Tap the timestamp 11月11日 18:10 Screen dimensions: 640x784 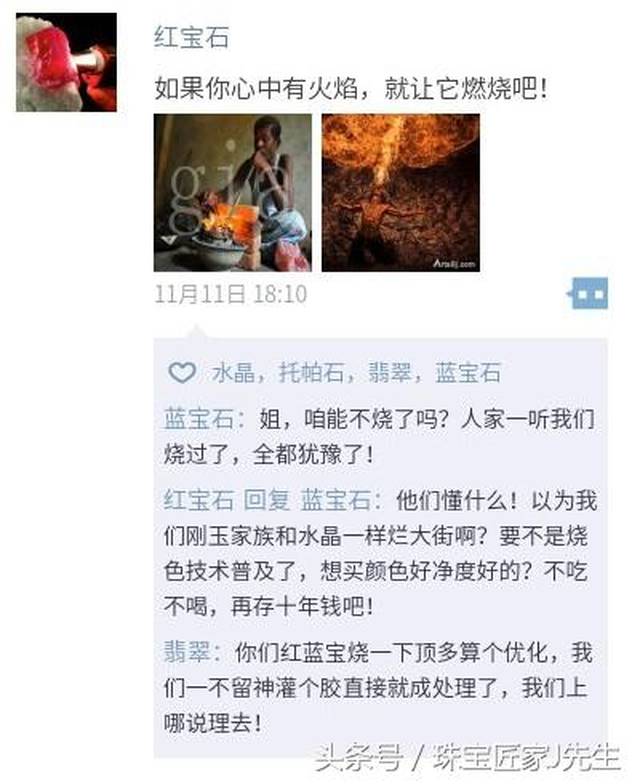(230, 294)
